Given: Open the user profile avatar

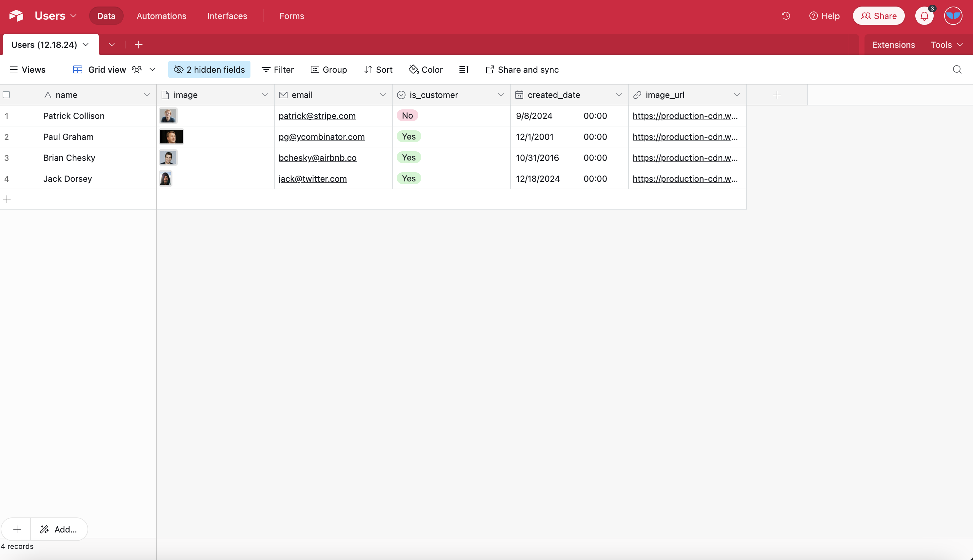Looking at the screenshot, I should (953, 16).
